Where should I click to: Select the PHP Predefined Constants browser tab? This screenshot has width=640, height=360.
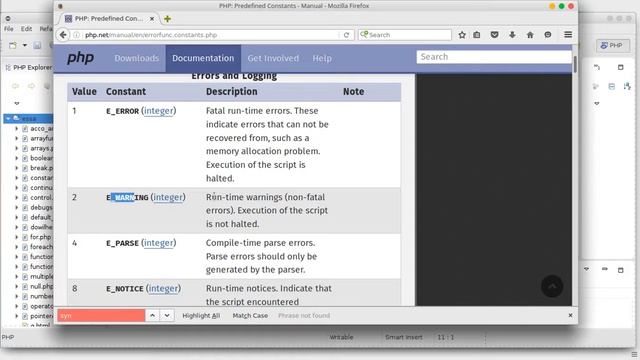109,19
